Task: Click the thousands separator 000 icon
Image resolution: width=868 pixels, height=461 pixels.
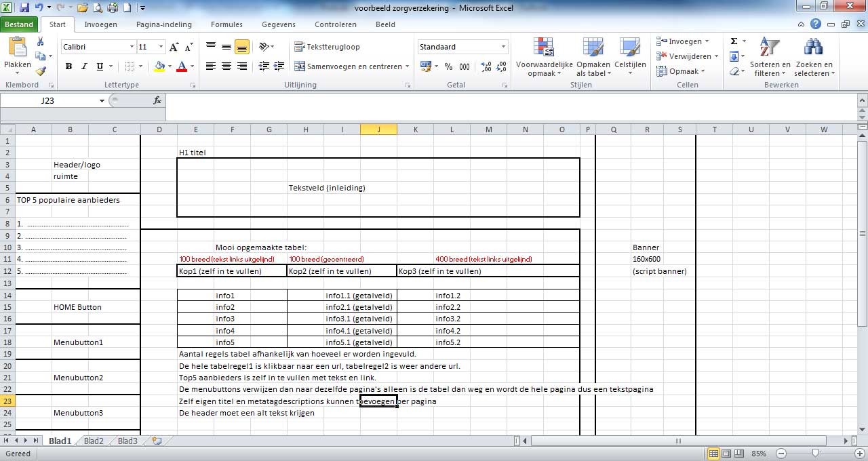Action: (465, 66)
